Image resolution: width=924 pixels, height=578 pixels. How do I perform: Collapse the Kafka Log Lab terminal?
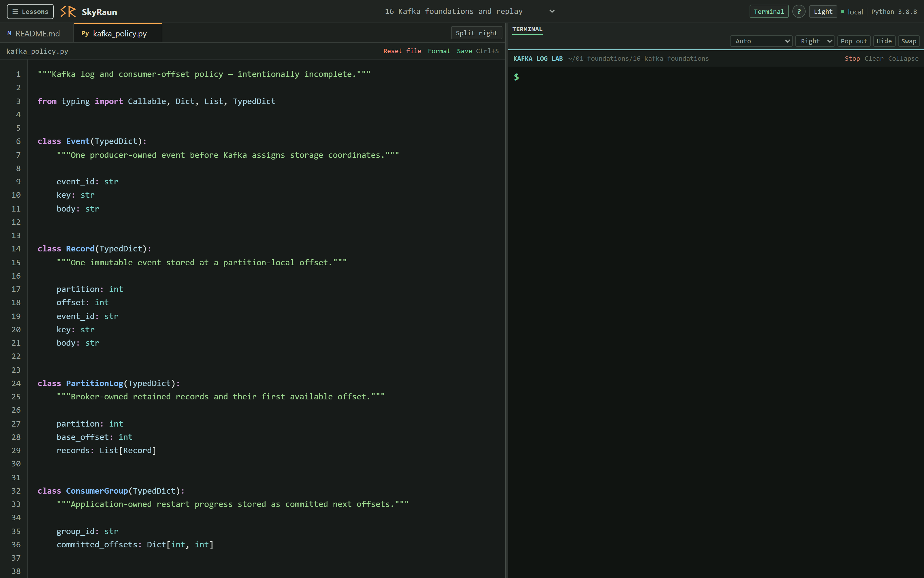(x=903, y=58)
